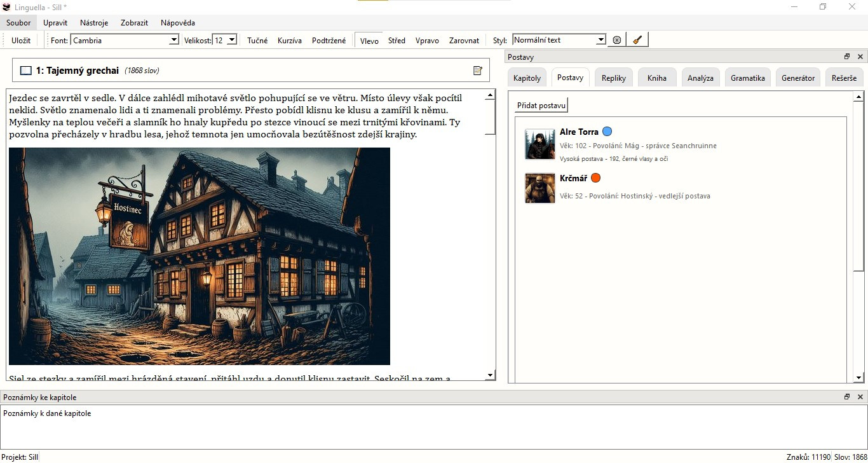Open the chapter notes icon in header
Viewport: 868px width, 463px height.
(478, 71)
